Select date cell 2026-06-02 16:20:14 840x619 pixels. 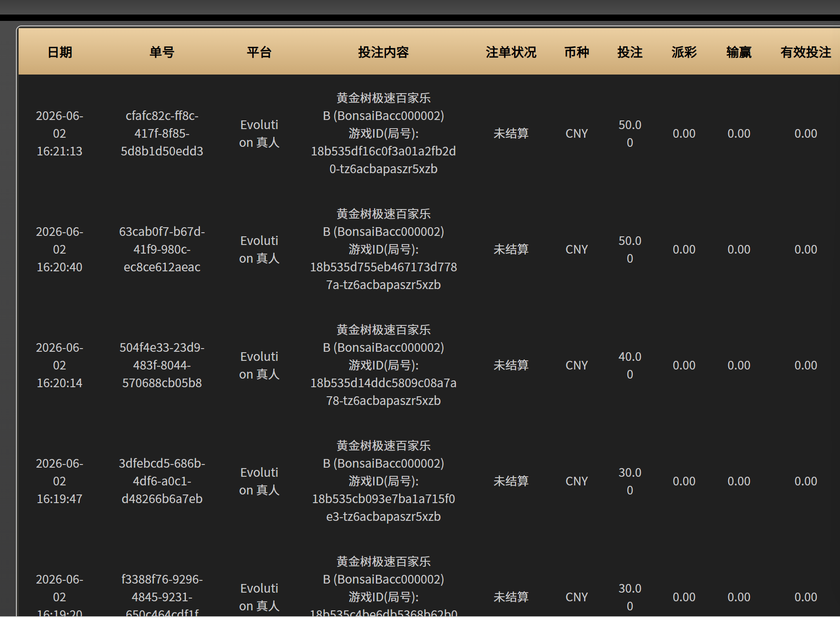(x=60, y=365)
